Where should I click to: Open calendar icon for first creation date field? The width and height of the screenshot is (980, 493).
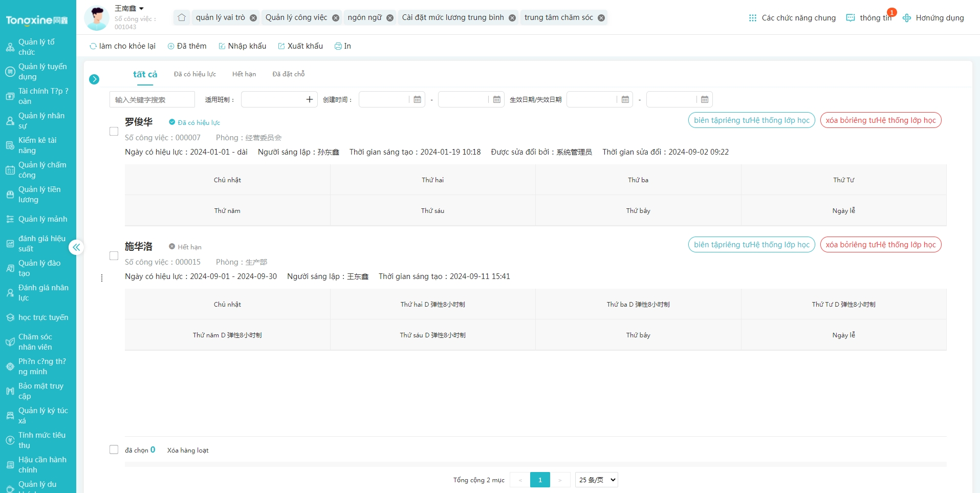pyautogui.click(x=418, y=99)
